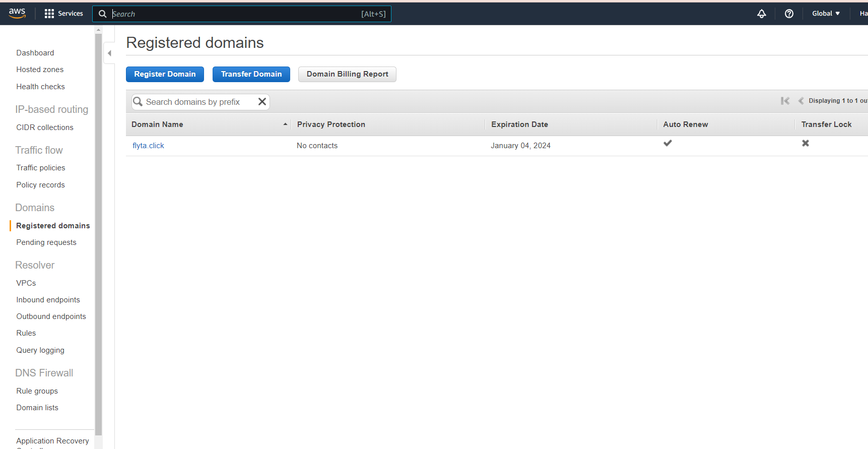Open Rule groups under DNS Firewall

point(37,391)
